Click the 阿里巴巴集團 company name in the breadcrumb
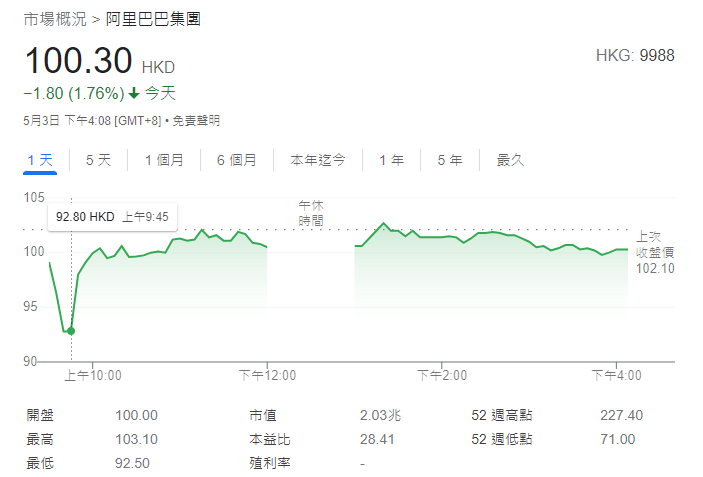The height and width of the screenshot is (477, 703). coord(153,19)
